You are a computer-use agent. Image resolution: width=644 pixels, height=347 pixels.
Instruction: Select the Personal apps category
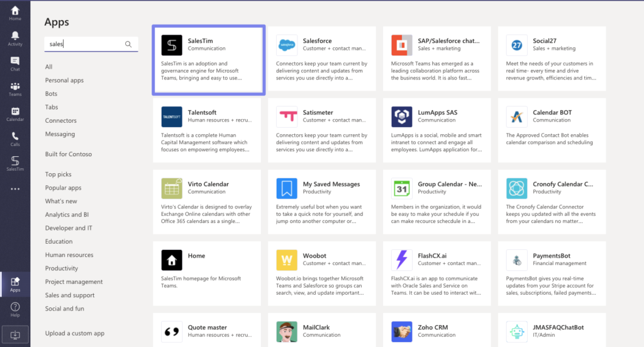point(64,80)
